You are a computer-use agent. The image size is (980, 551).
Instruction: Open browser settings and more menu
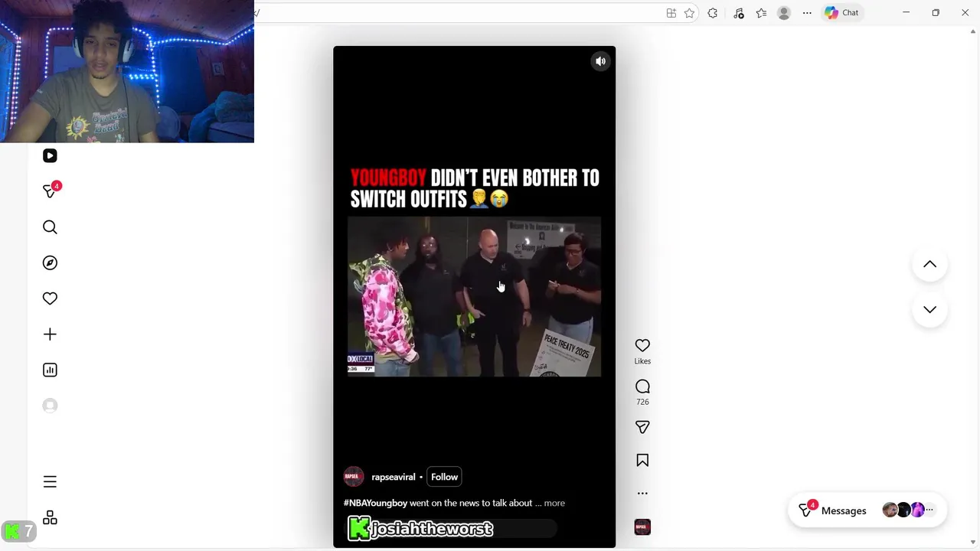807,13
